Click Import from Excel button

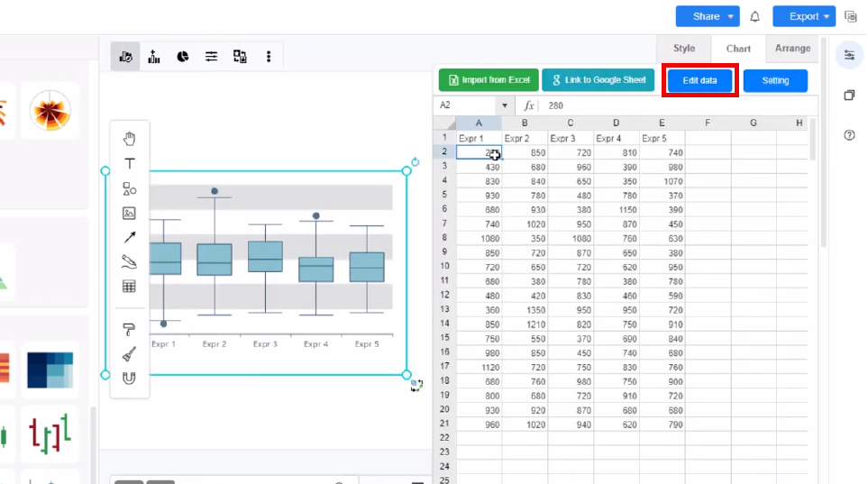point(489,79)
